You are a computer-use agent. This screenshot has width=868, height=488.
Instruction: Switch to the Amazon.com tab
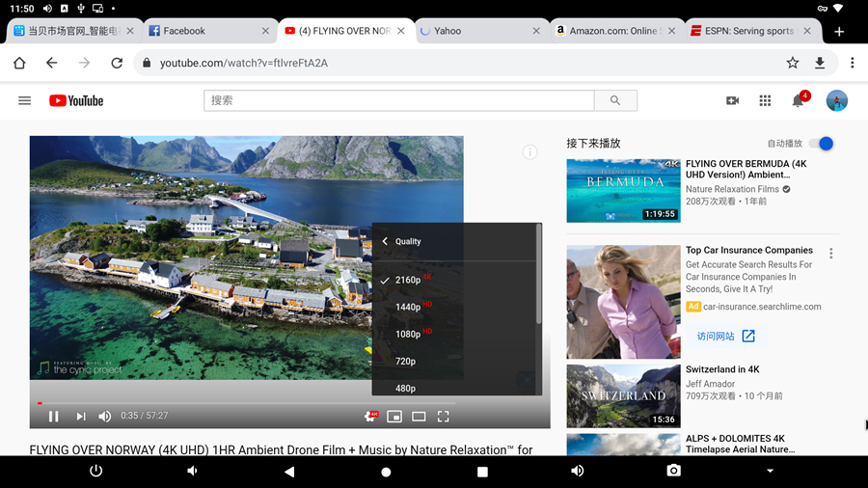(x=611, y=31)
